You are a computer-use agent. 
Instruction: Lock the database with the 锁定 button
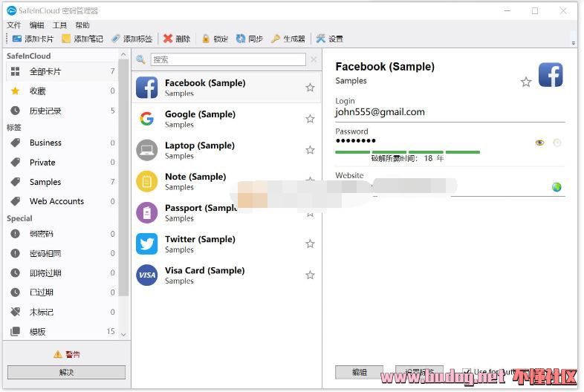click(215, 39)
